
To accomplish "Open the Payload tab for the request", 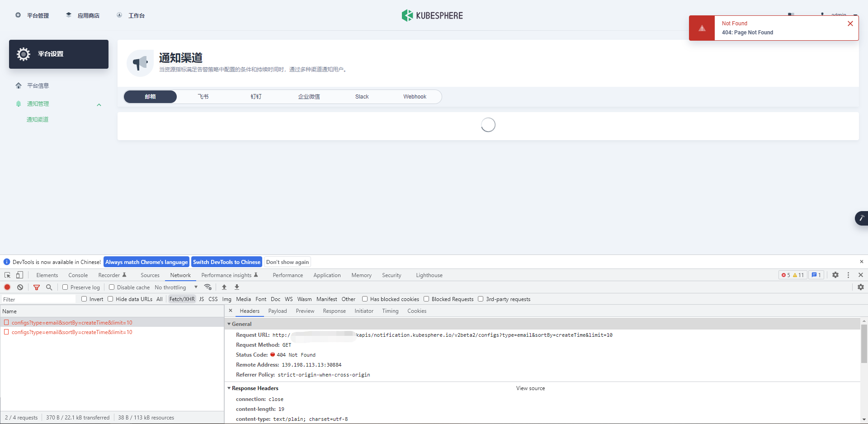I will click(278, 311).
